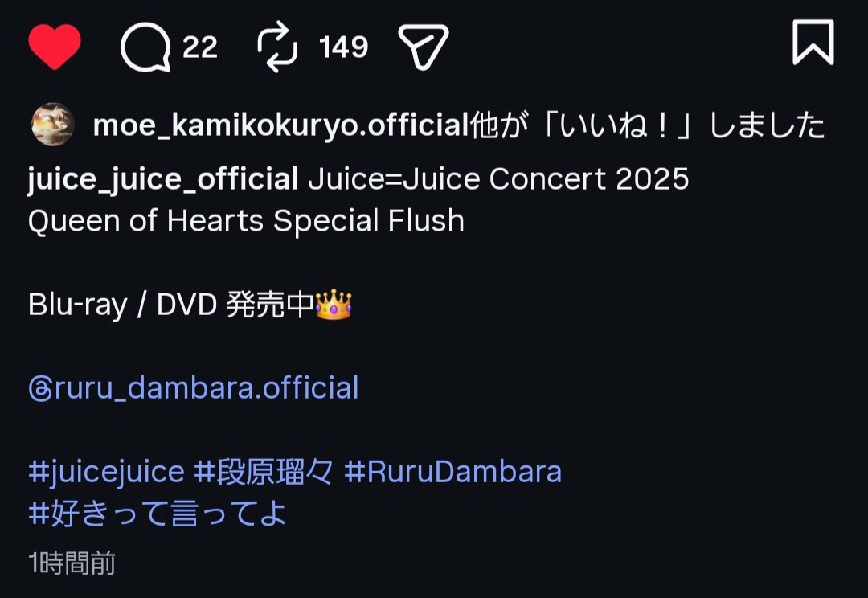This screenshot has width=868, height=598.
Task: Open moe_kamikokuryo.official profile picture
Action: [x=52, y=125]
